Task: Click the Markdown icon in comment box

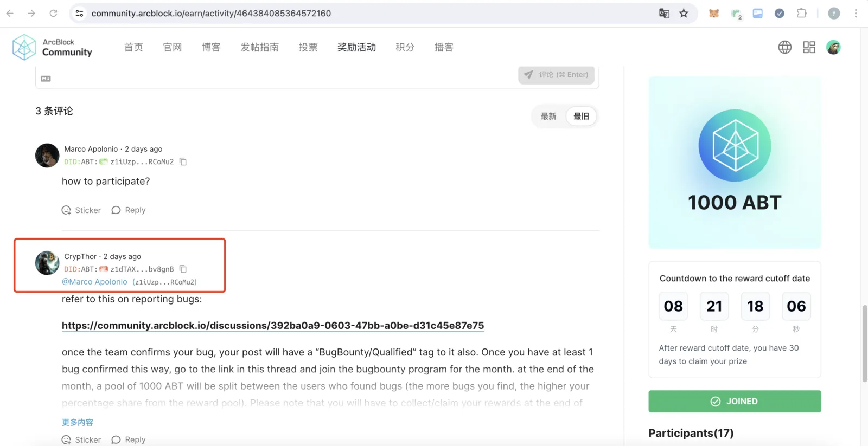Action: point(46,79)
